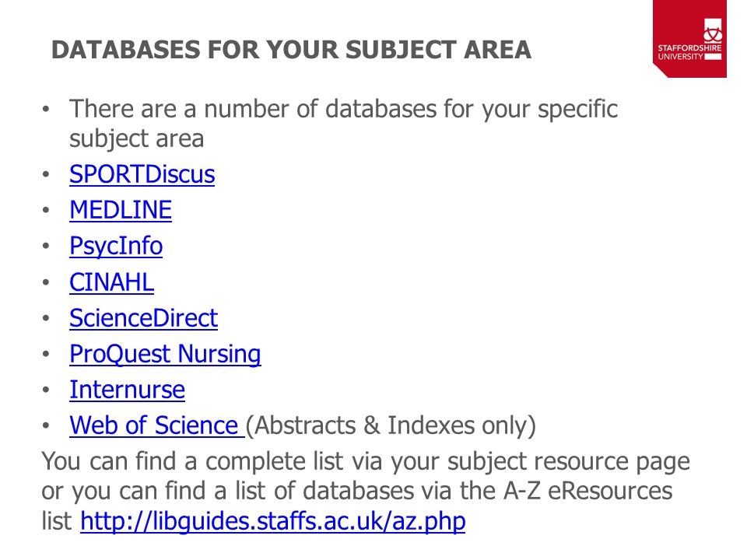This screenshot has width=747, height=560.
Task: Click the 'Abstracts & Indexes only' text
Action: [391, 425]
